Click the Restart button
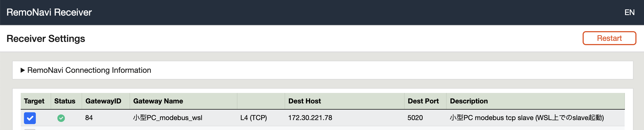644x130 pixels. (x=609, y=38)
